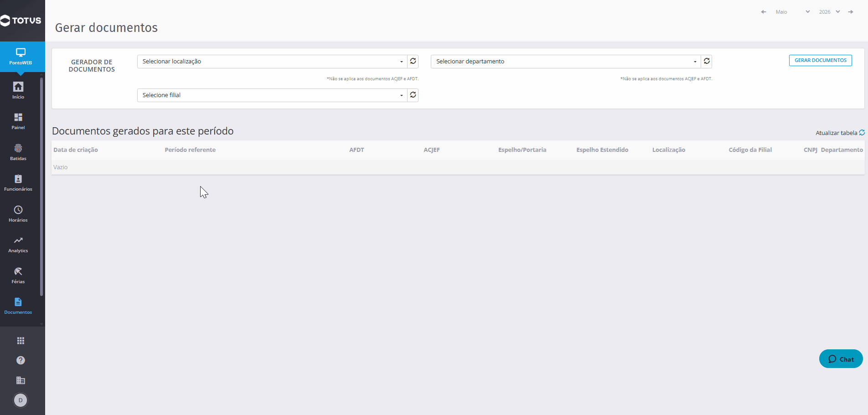Click the GERAR DOCUMENTOS button
Image resolution: width=868 pixels, height=415 pixels.
(821, 60)
